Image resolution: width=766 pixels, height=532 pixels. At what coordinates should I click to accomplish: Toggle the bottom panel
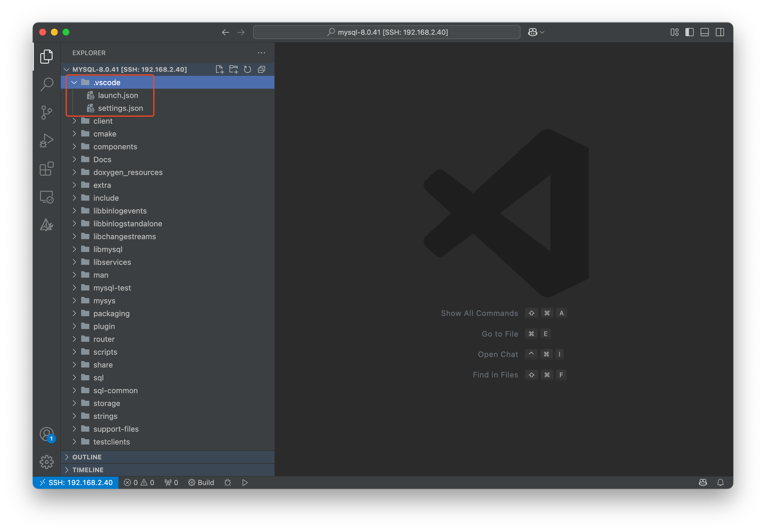[x=705, y=32]
